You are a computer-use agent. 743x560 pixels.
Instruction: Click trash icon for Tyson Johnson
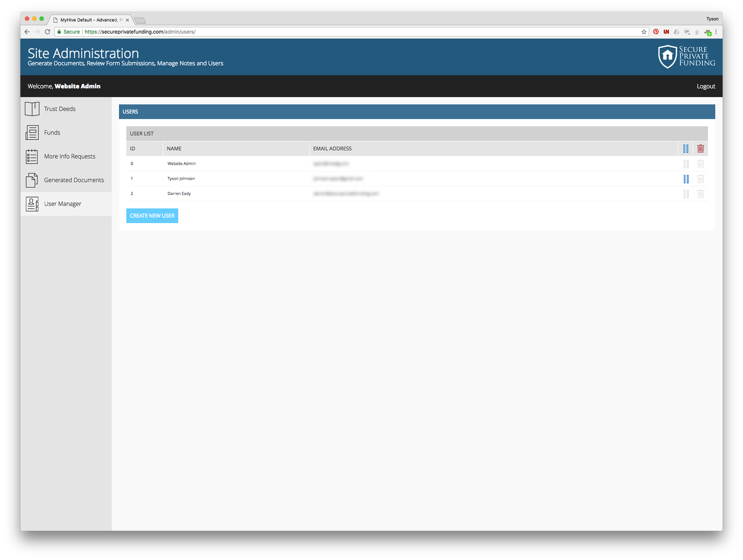tap(700, 179)
